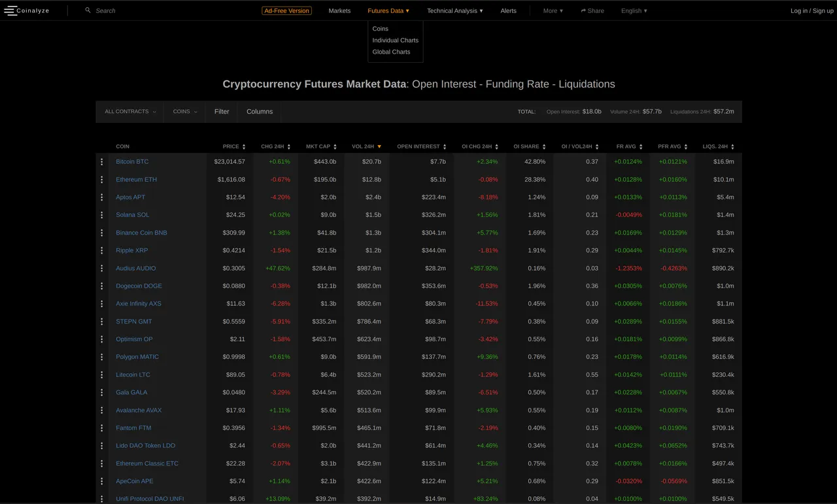Image resolution: width=837 pixels, height=504 pixels.
Task: Open the options kebab for Avalanche AVAX
Action: pos(102,410)
